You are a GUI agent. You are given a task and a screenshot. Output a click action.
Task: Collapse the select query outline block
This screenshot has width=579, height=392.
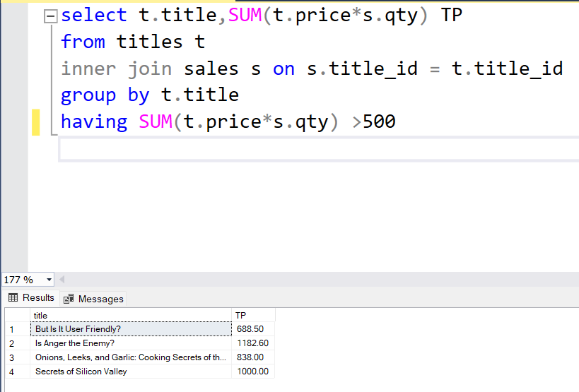click(51, 16)
